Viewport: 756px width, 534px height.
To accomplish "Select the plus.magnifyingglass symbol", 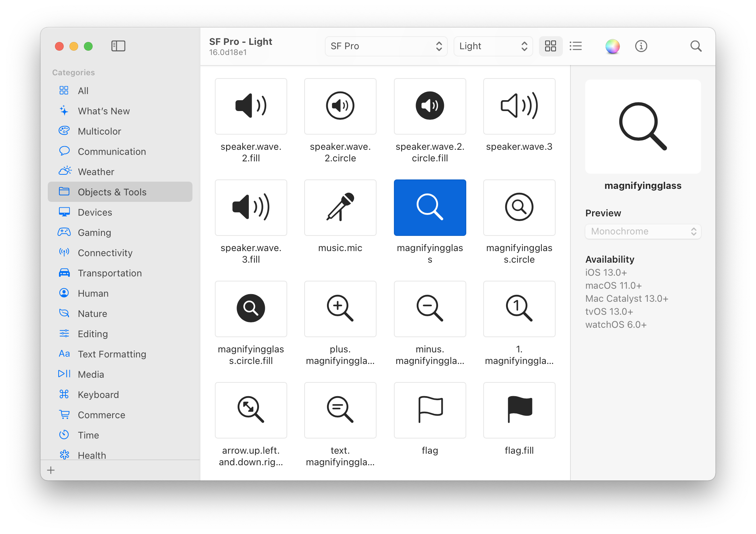I will (x=340, y=309).
